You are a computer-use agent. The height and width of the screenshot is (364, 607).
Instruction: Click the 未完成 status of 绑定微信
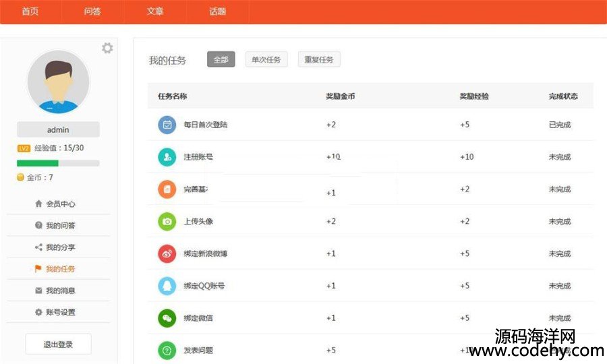pos(560,318)
